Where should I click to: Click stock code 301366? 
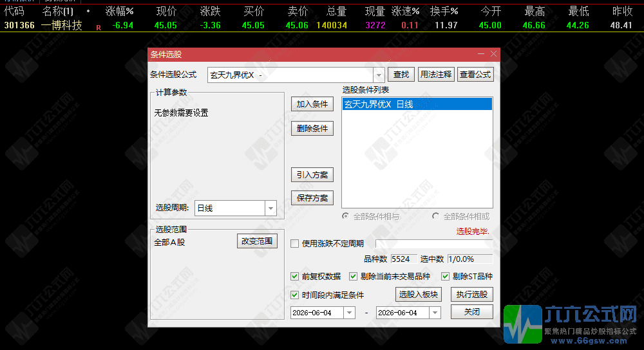click(19, 26)
